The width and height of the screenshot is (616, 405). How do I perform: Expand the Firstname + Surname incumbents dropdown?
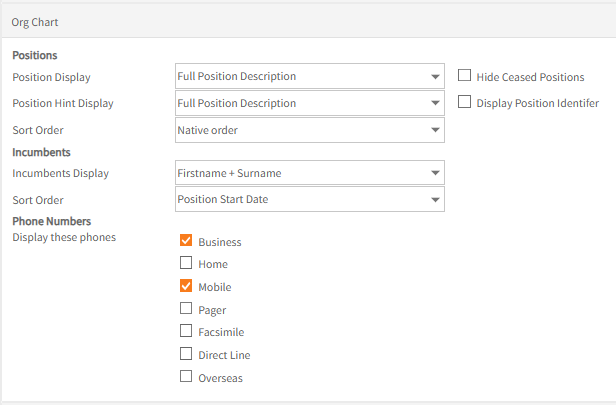point(309,173)
